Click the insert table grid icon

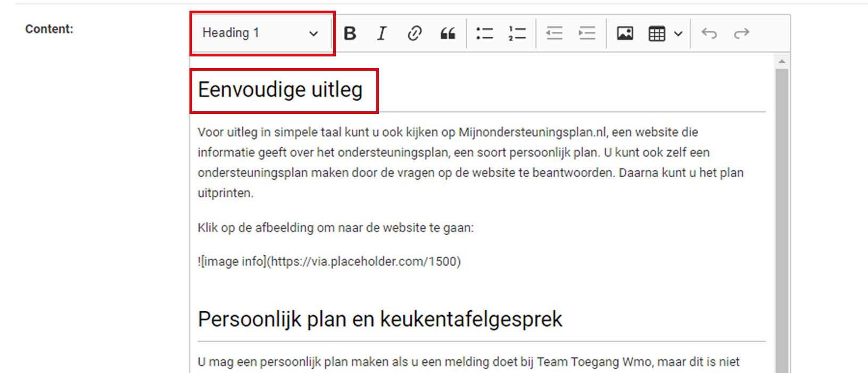(x=657, y=34)
